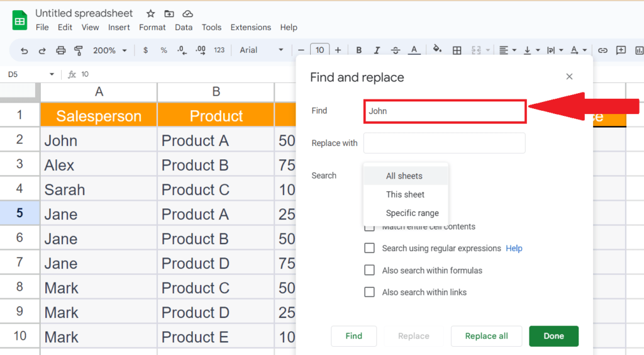The width and height of the screenshot is (644, 355).
Task: Open the Extensions menu
Action: point(250,28)
